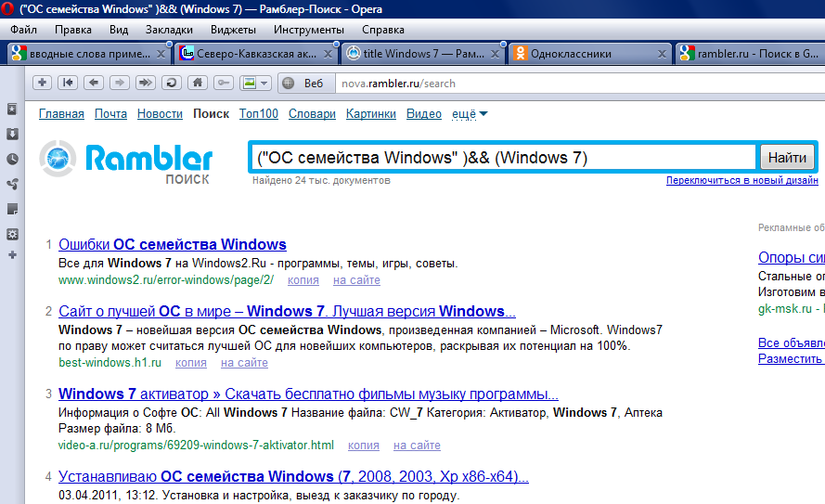Open result Сайт о лучшей ОС в мире
Viewport: 825px width, 504px height.
point(287,311)
